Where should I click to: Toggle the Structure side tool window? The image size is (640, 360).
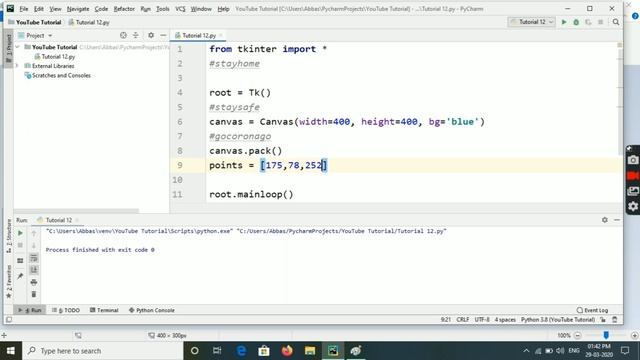coord(9,236)
